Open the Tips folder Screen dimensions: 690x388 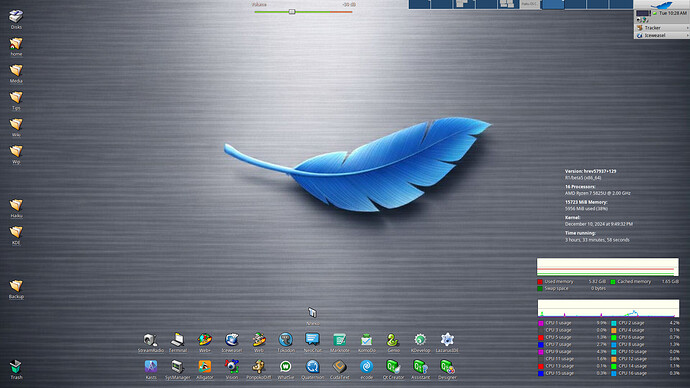16,97
